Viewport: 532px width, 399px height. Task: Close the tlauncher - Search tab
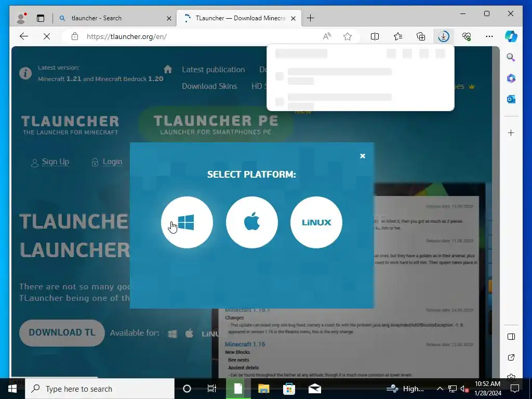tap(169, 18)
